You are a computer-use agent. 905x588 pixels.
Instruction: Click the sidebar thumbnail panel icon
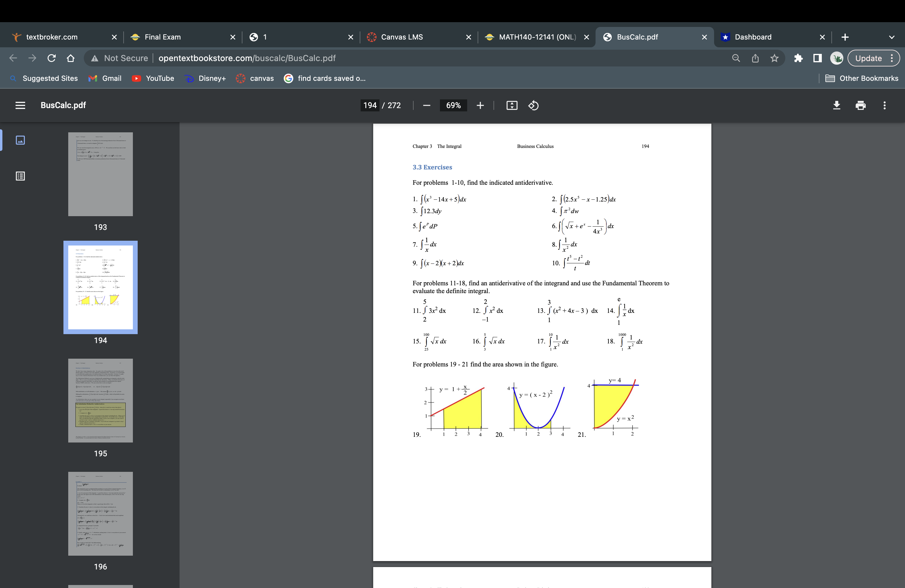(x=20, y=140)
